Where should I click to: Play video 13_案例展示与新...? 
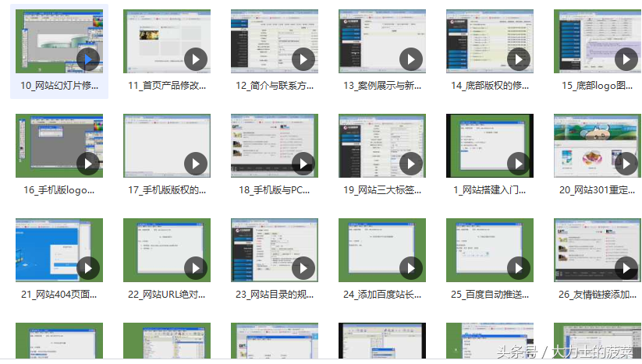coord(411,59)
